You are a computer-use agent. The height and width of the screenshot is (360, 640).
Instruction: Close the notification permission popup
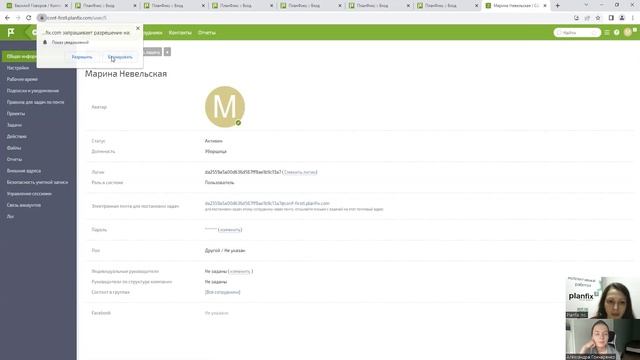138,28
